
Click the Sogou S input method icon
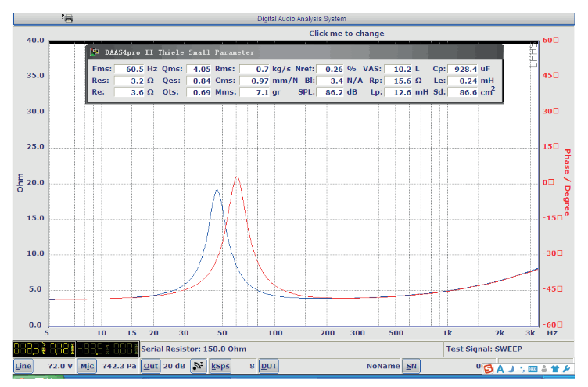click(488, 369)
